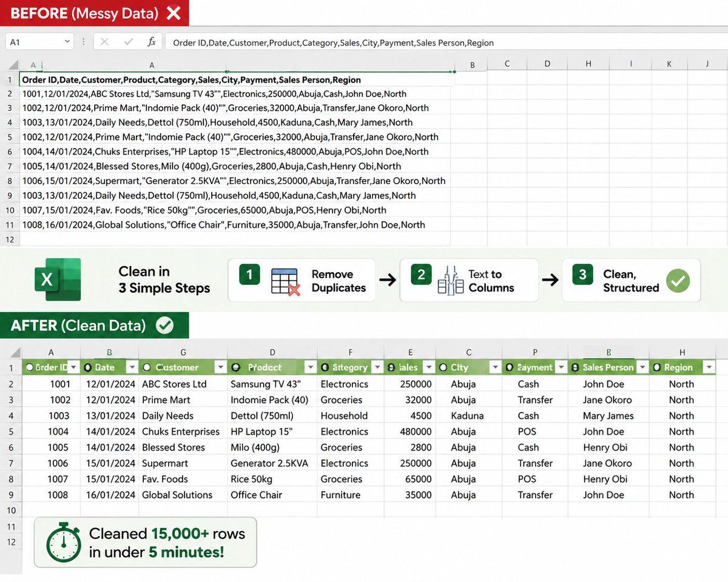Screen dimensions: 728x582
Task: Open Insert Function via fx icon
Action: point(152,42)
